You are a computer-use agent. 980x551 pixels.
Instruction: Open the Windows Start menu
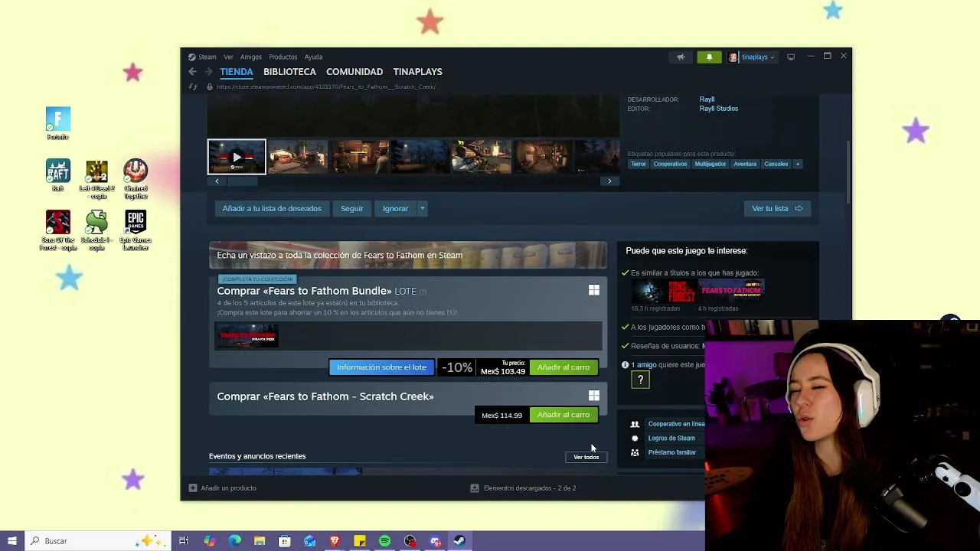11,541
